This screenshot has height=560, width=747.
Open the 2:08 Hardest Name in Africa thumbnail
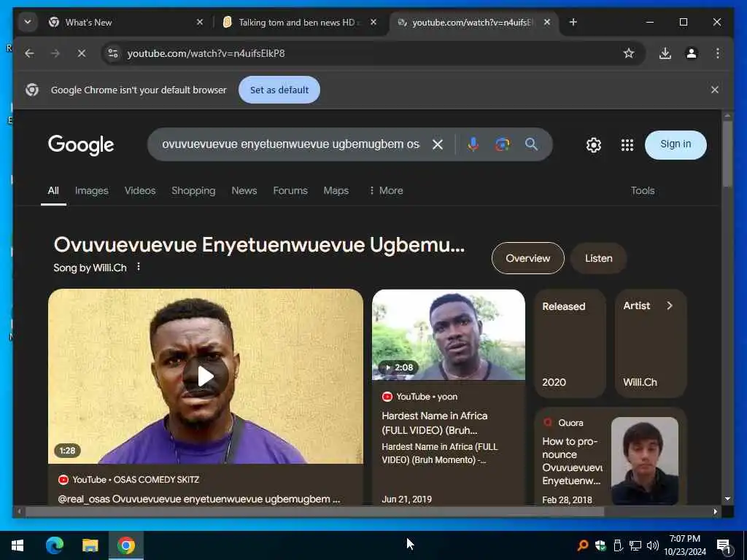[x=449, y=334]
